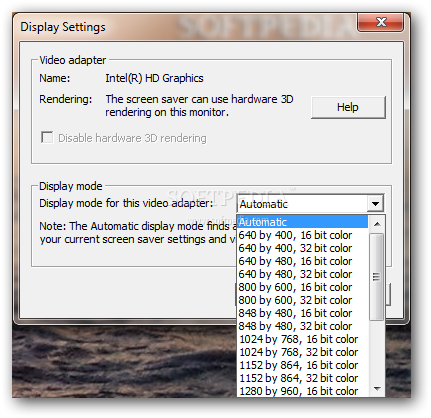Click the dropdown list scrollbar thumb

pos(377,277)
